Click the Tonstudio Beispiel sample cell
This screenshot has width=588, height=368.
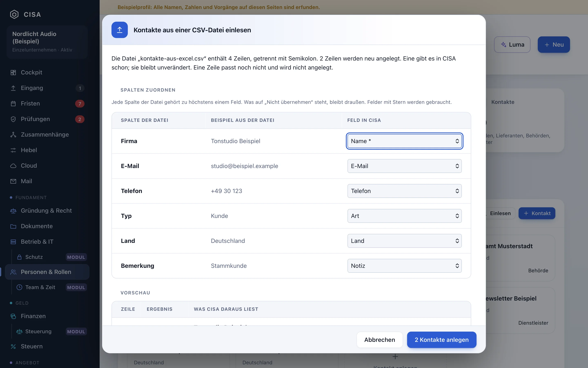[235, 141]
